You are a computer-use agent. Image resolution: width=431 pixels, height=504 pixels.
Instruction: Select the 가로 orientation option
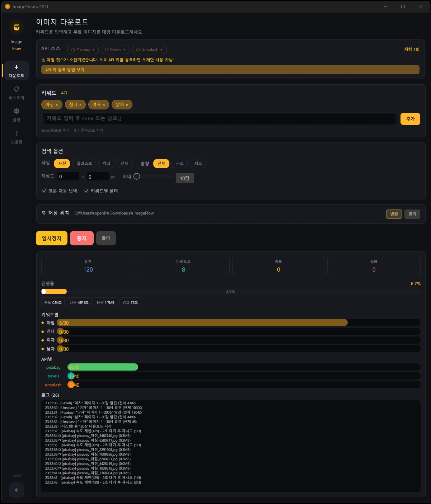tap(180, 164)
